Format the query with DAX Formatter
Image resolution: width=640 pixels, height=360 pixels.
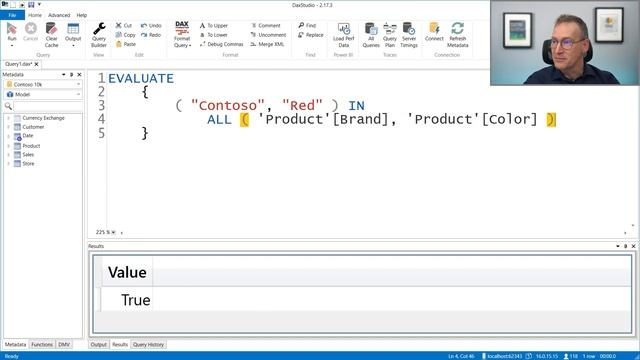click(182, 35)
